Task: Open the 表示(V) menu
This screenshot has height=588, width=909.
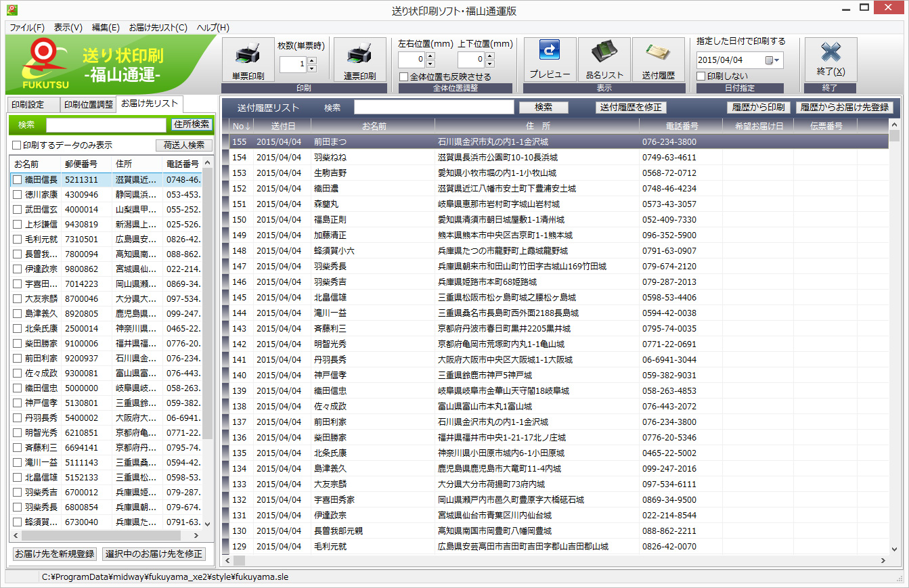Action: click(68, 28)
